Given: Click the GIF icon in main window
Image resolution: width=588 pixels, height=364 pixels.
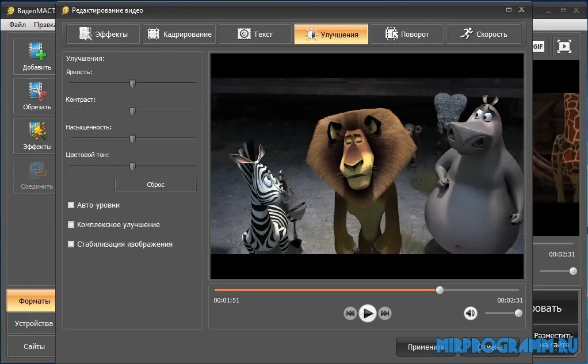Looking at the screenshot, I should pos(539,47).
